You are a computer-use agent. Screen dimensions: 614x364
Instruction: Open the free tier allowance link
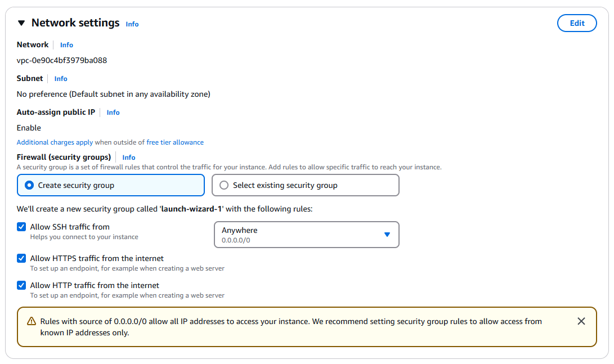[x=175, y=142]
